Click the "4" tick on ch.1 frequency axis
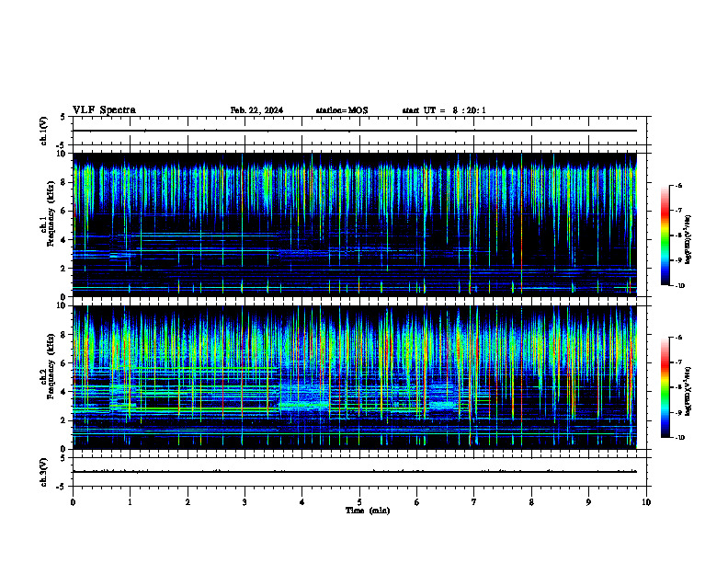This screenshot has width=728, height=563. [63, 240]
